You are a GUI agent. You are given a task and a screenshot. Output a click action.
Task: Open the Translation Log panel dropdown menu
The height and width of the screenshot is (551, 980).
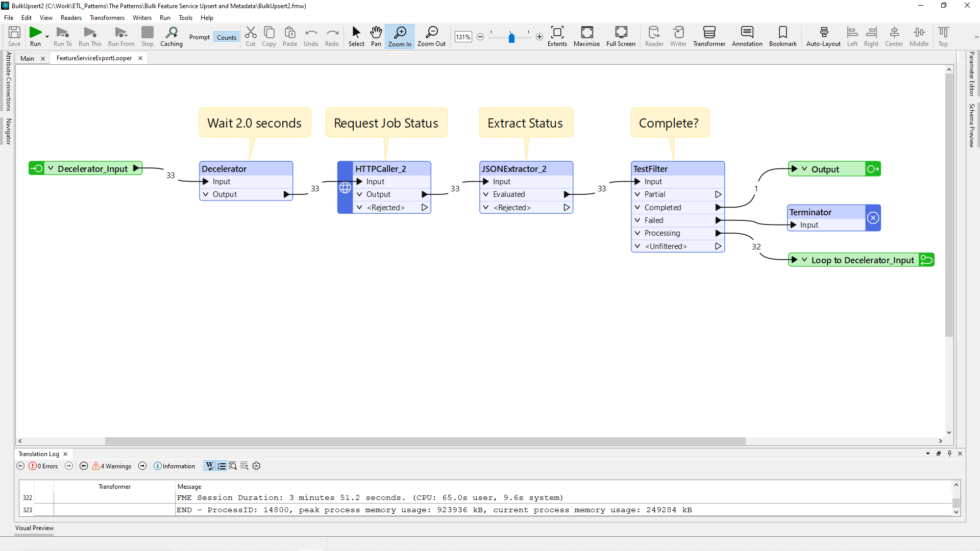click(x=928, y=454)
